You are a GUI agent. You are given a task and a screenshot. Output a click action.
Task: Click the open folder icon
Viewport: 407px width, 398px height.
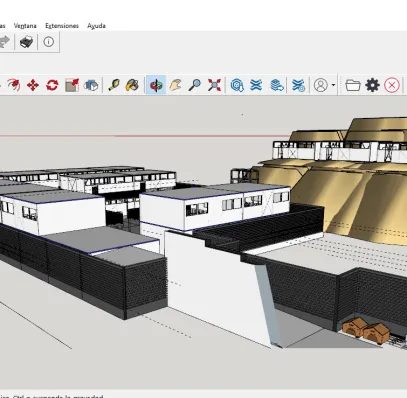(x=353, y=85)
